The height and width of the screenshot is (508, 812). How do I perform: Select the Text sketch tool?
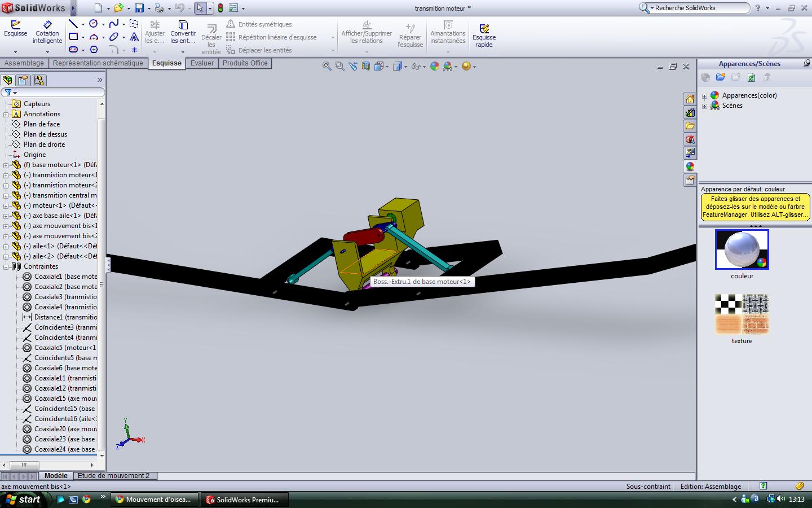point(134,37)
